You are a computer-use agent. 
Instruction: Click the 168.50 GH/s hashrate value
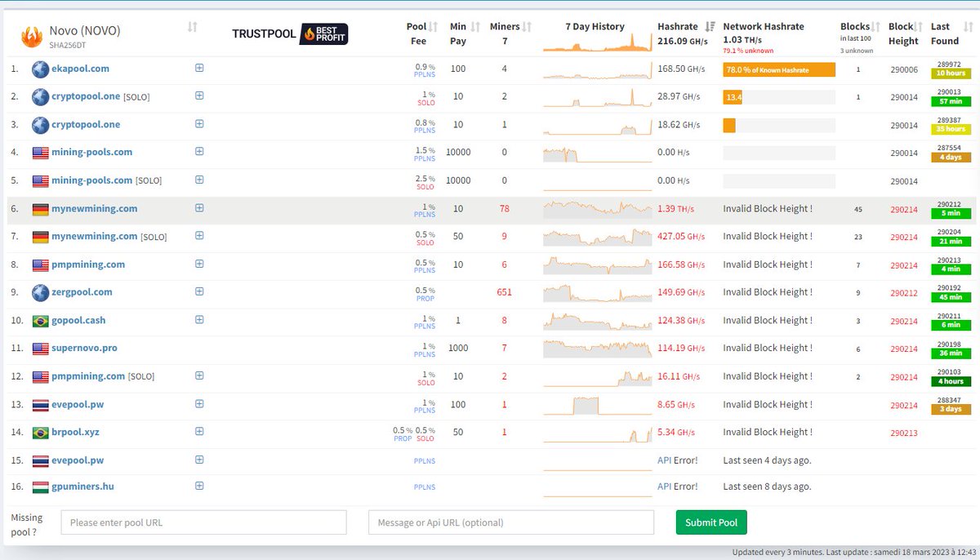[x=679, y=69]
